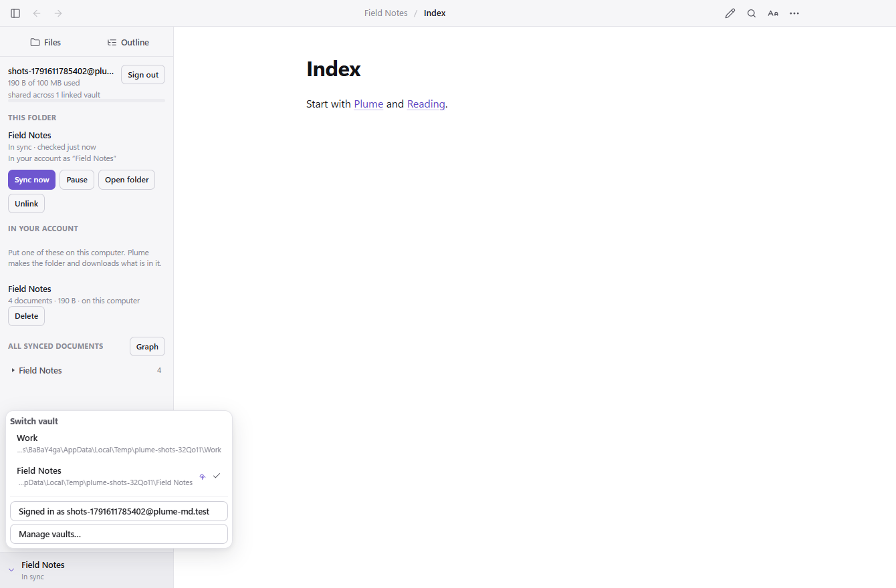Go back with the left arrow
Screen dimensions: 896x588
click(x=37, y=13)
